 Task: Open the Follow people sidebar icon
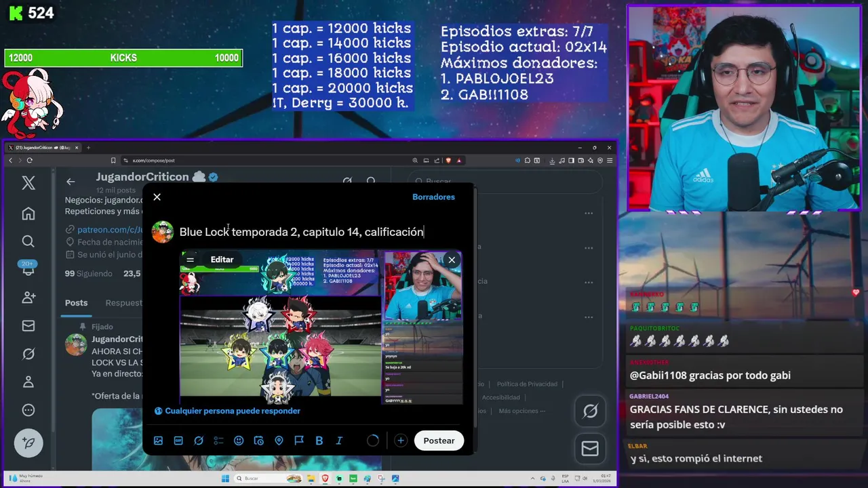pyautogui.click(x=28, y=298)
